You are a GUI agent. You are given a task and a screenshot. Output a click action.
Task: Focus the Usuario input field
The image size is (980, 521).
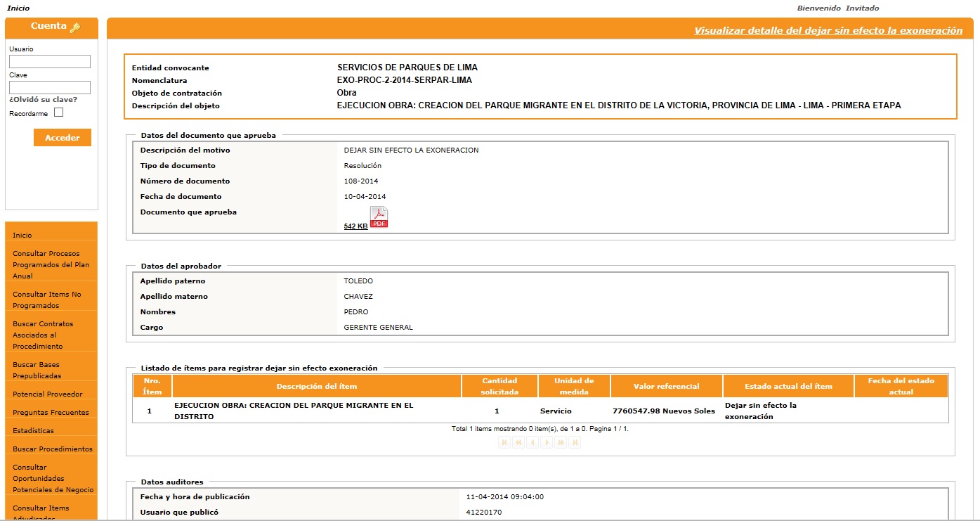click(x=50, y=62)
